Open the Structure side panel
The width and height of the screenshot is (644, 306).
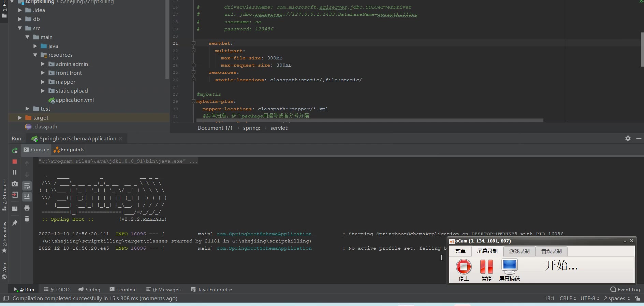4,195
